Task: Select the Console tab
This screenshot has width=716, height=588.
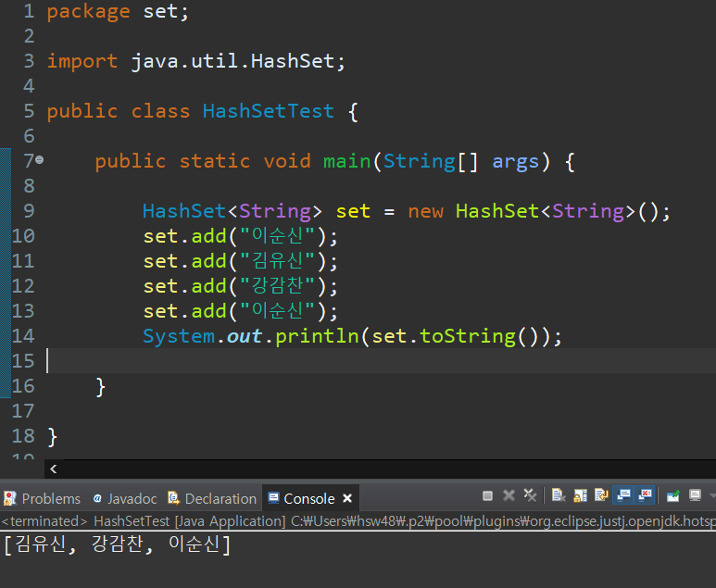Action: point(309,498)
